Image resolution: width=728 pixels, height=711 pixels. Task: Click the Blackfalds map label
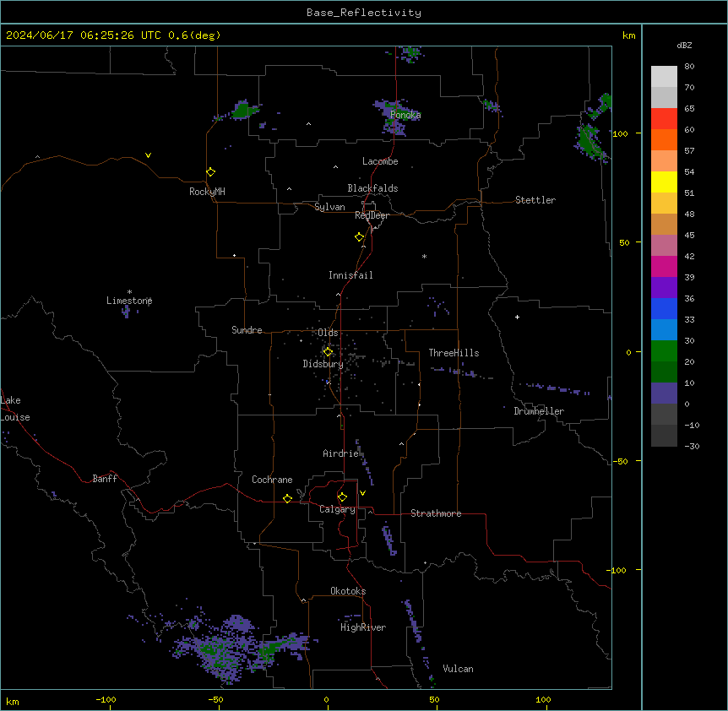tap(372, 188)
